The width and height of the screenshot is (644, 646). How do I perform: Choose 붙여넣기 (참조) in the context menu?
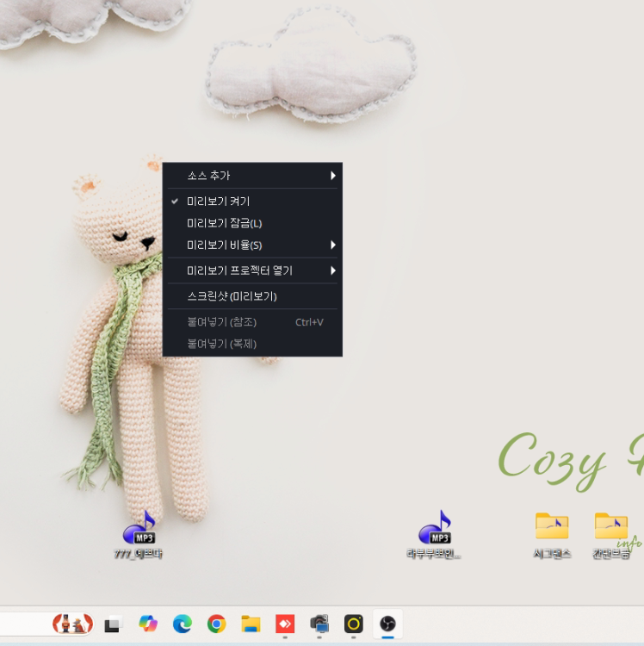click(x=222, y=322)
